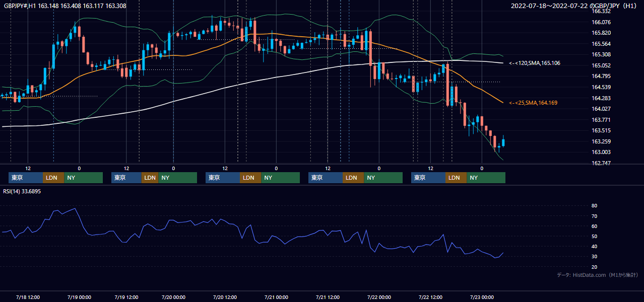Click the 162.747 price axis label
The image size is (644, 302).
click(601, 163)
